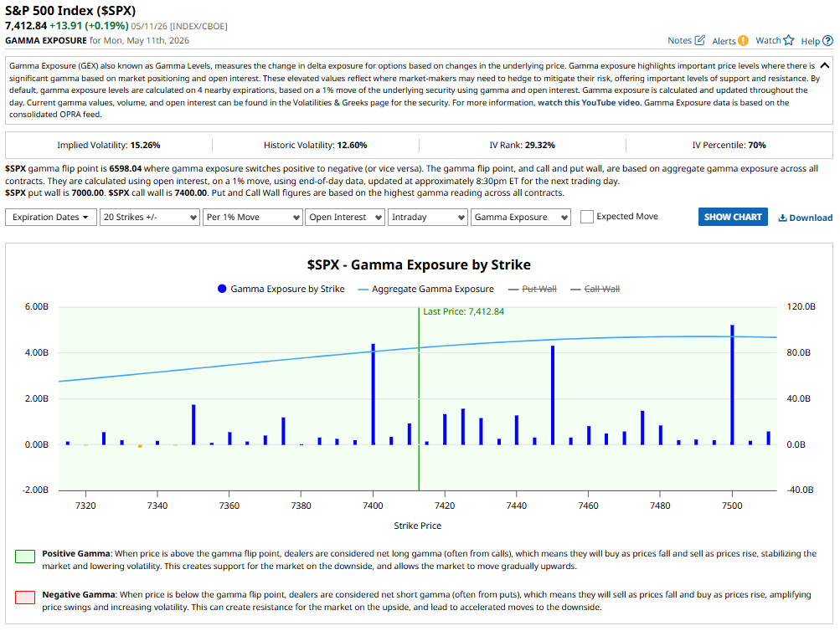
Task: Click the call wall value 7400.00
Action: (191, 192)
